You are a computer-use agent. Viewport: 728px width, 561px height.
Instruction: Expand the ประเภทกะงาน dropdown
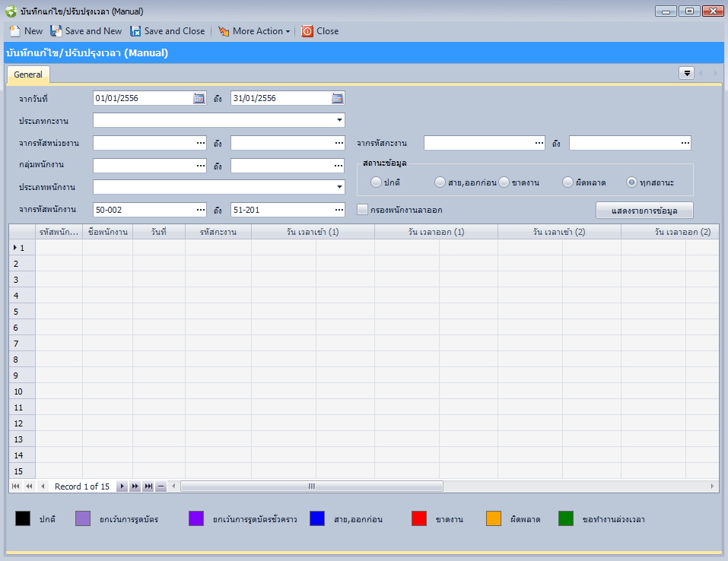pyautogui.click(x=339, y=120)
